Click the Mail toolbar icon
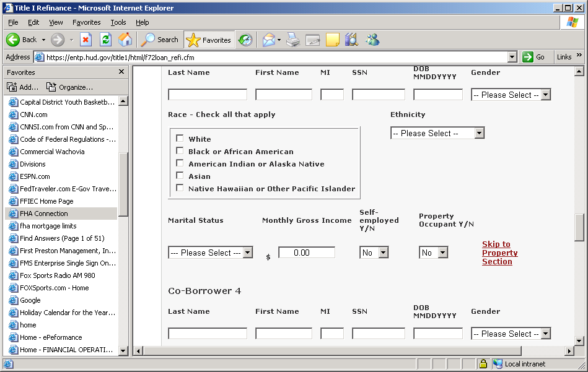This screenshot has height=372, width=588. [x=269, y=40]
